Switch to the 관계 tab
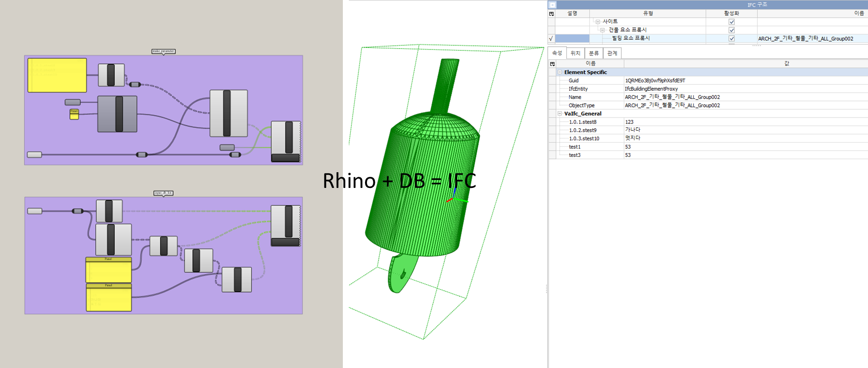 click(x=612, y=53)
